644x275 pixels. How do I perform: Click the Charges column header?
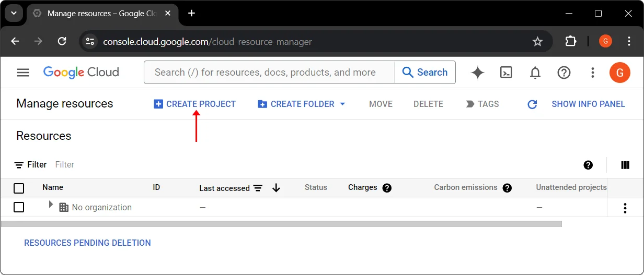click(x=363, y=187)
